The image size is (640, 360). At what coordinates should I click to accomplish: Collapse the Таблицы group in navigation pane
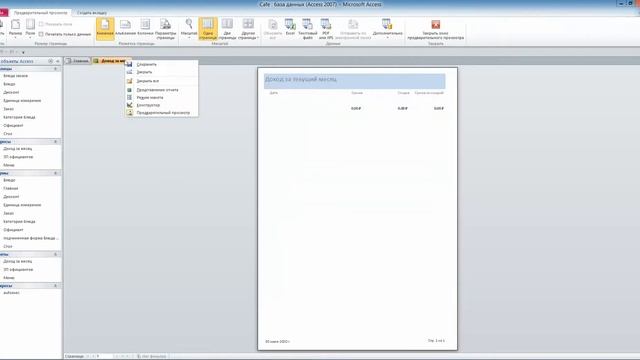coord(56,69)
